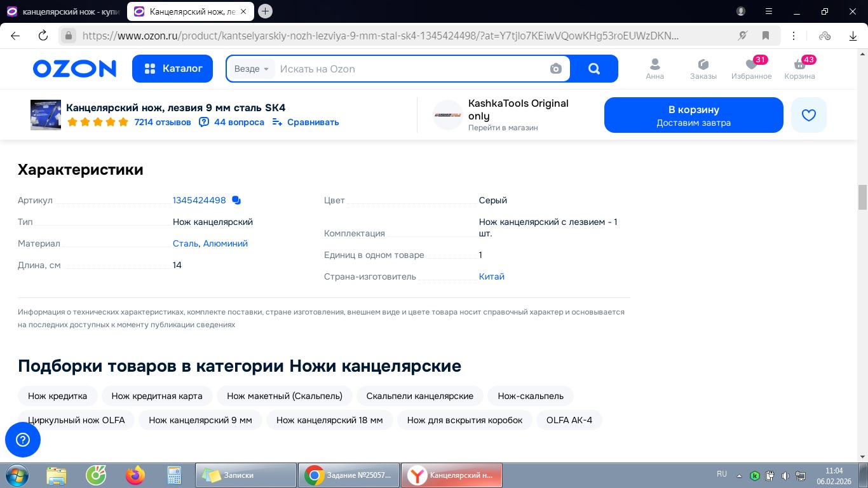868x488 pixels.
Task: Open Заказы orders icon
Action: pos(703,69)
